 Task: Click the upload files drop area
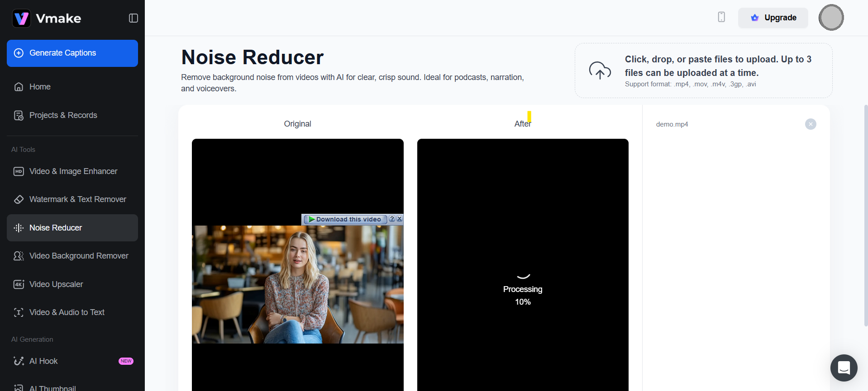click(x=703, y=71)
